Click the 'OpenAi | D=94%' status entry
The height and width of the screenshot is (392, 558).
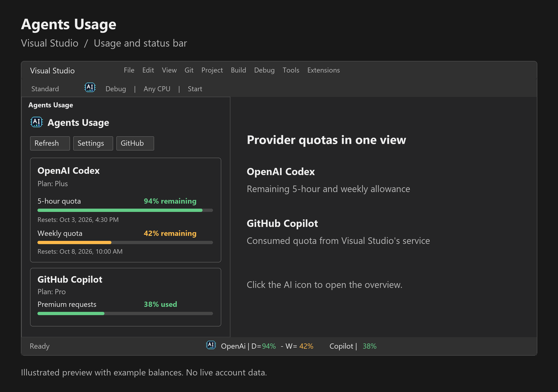pos(248,346)
